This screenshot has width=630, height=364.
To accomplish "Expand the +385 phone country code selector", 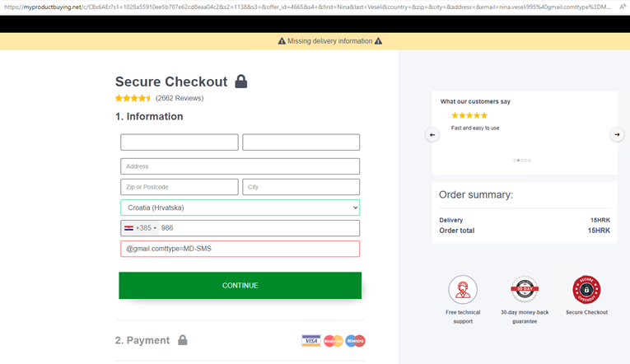I will click(x=140, y=228).
